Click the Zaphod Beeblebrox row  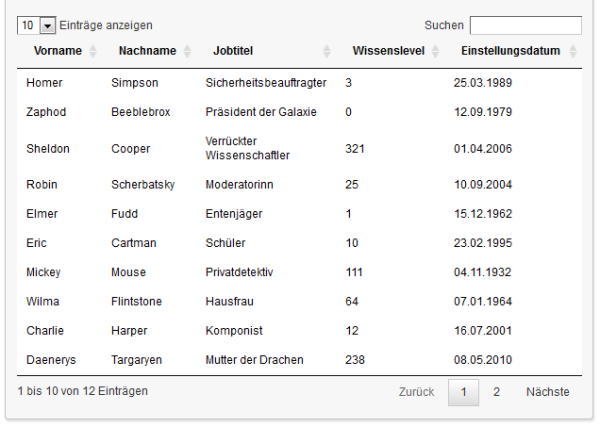[299, 113]
